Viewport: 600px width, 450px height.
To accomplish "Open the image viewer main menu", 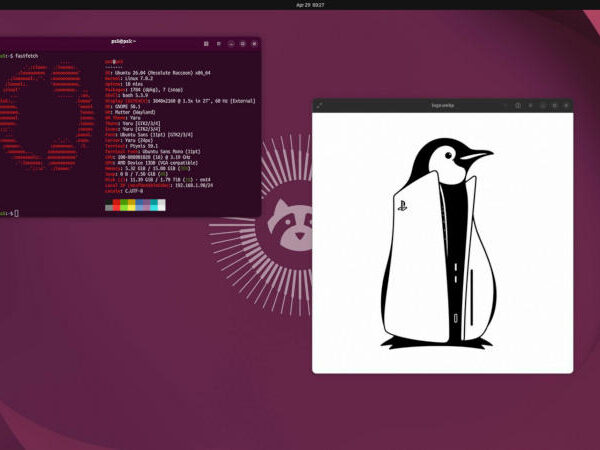I will tap(530, 105).
